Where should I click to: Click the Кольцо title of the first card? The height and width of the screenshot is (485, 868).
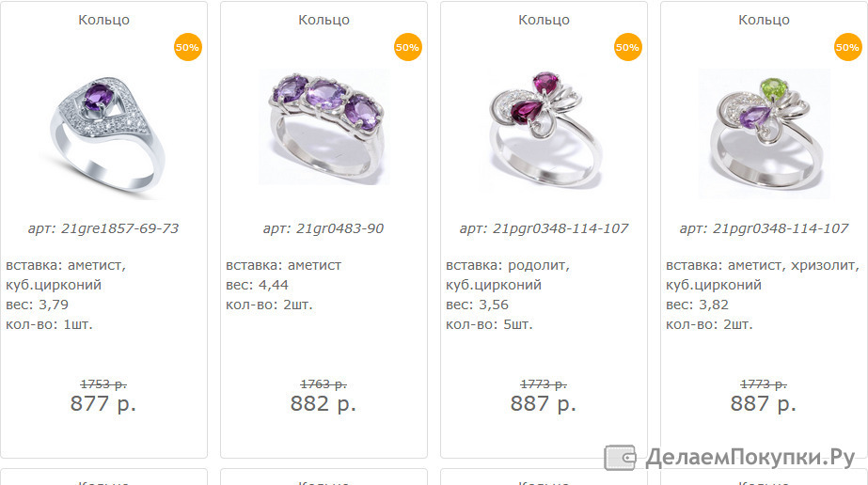[103, 20]
